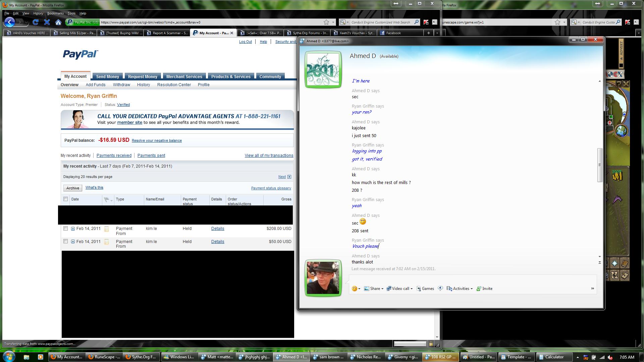The height and width of the screenshot is (362, 644).
Task: Open Details for the $208.00 payment
Action: coord(218,229)
